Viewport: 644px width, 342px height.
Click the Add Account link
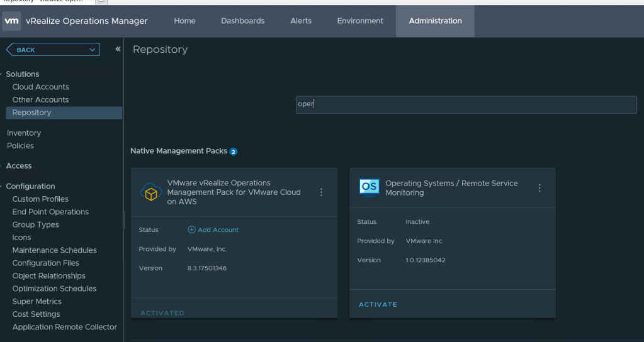[x=218, y=230]
